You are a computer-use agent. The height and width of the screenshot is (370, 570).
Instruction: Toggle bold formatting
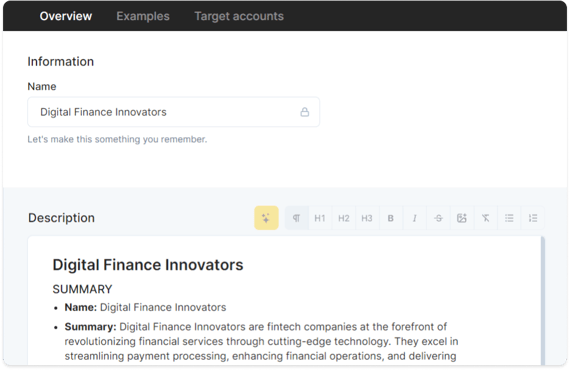(x=390, y=218)
